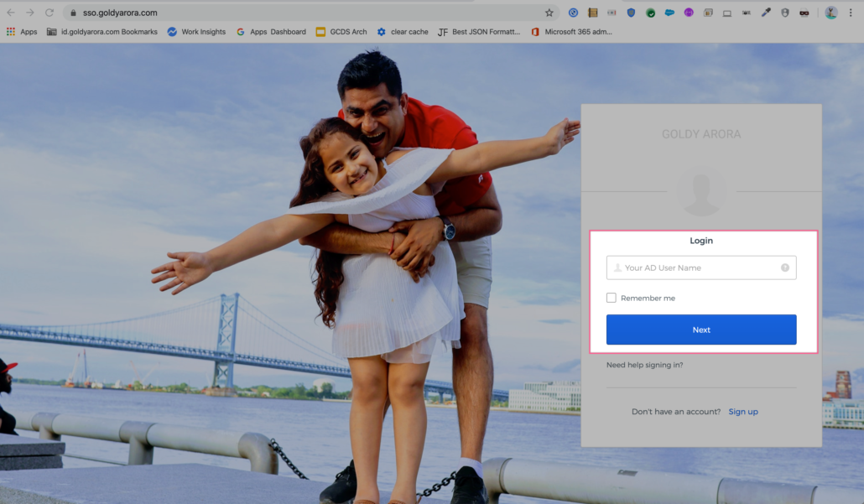Click the user avatar placeholder image
This screenshot has width=864, height=504.
(701, 192)
